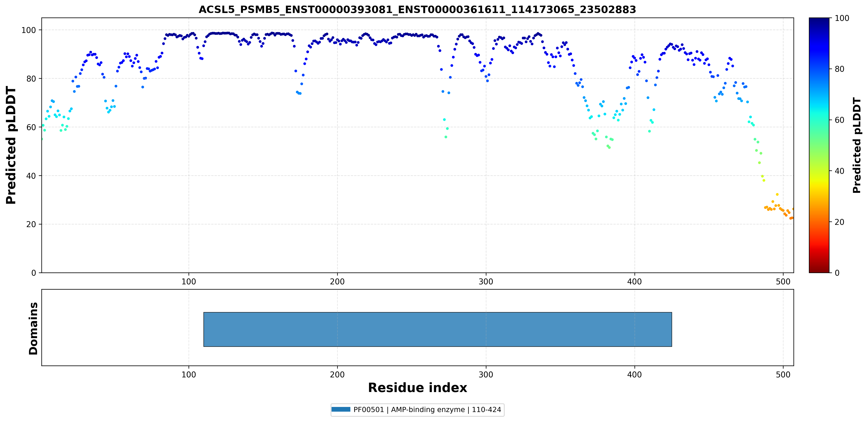Click the colorbar Predicted pLDDT label
The height and width of the screenshot is (422, 868).
[x=857, y=145]
